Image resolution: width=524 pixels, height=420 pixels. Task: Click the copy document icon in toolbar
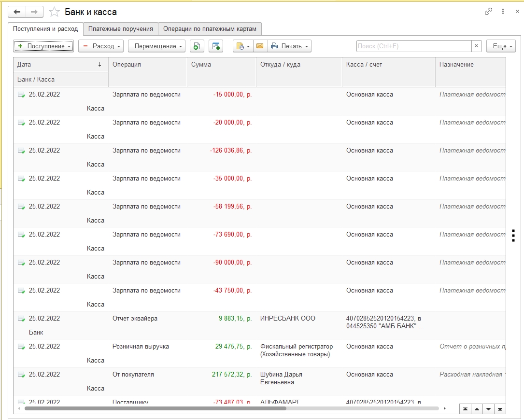(x=197, y=46)
